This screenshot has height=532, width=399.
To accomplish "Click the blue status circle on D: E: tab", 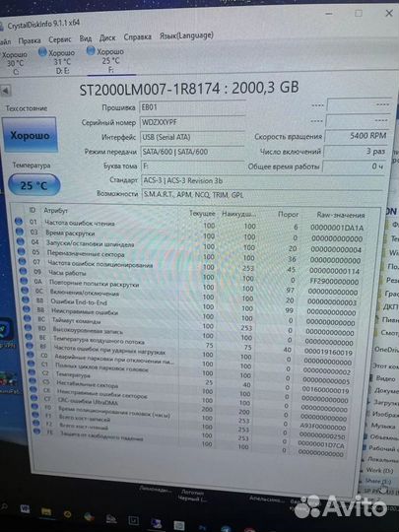I will (x=42, y=52).
